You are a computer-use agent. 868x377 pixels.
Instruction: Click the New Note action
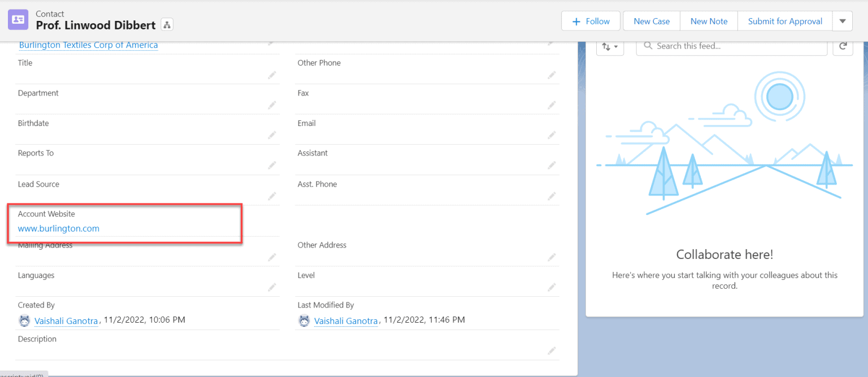coord(708,21)
